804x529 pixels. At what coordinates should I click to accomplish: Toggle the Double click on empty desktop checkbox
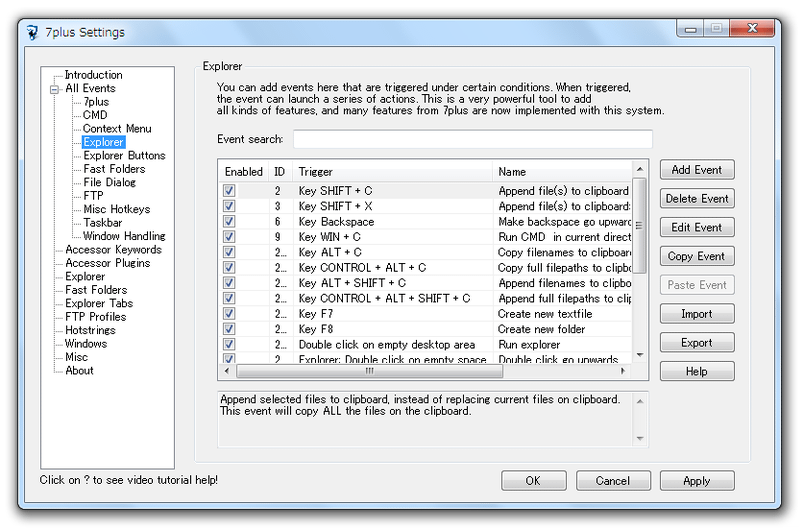(x=229, y=344)
